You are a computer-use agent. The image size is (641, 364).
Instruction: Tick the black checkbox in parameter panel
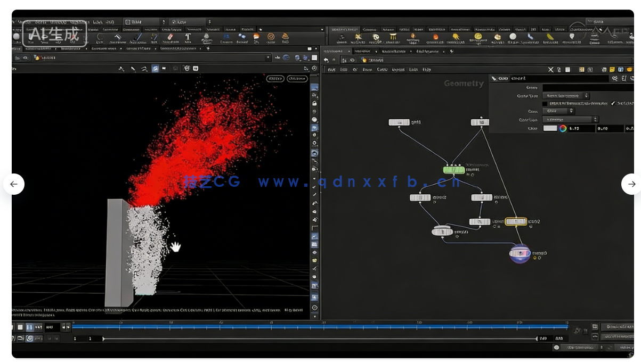click(545, 103)
